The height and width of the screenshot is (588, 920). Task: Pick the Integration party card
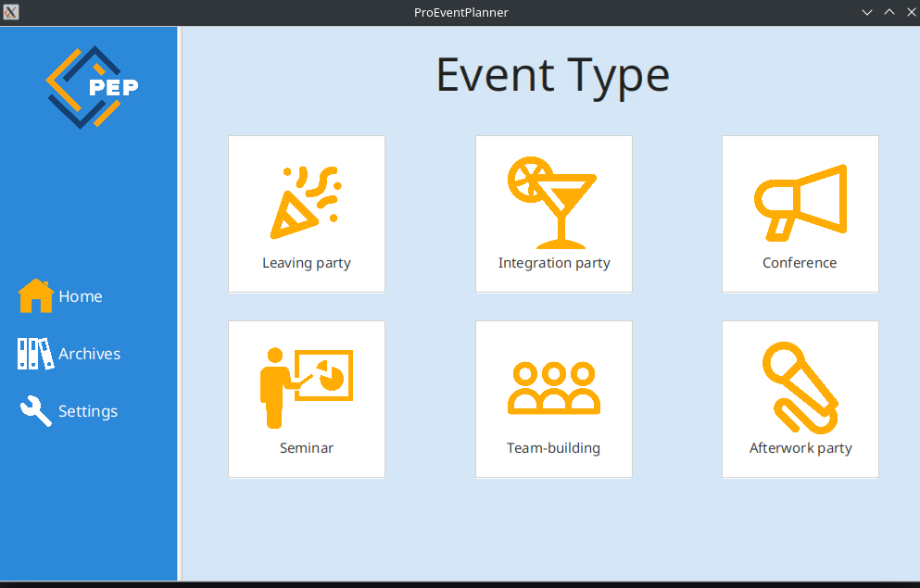[x=553, y=213]
